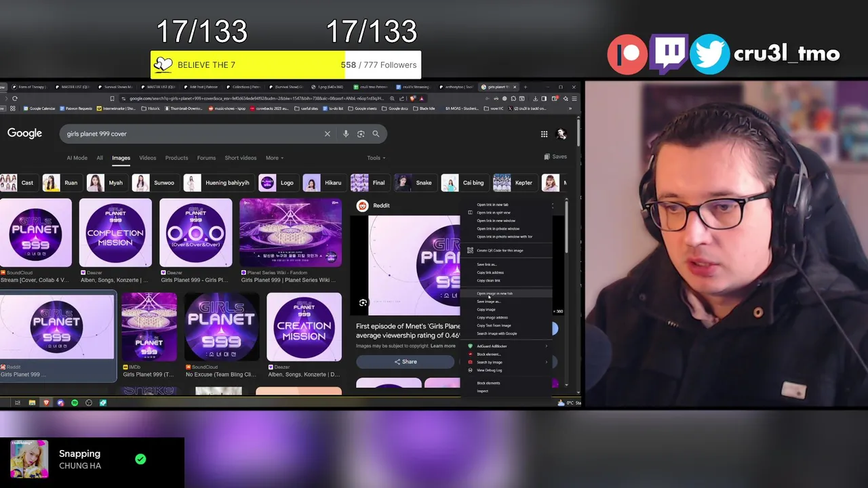Switch to the Videos results tab
The image size is (868, 488).
(148, 158)
